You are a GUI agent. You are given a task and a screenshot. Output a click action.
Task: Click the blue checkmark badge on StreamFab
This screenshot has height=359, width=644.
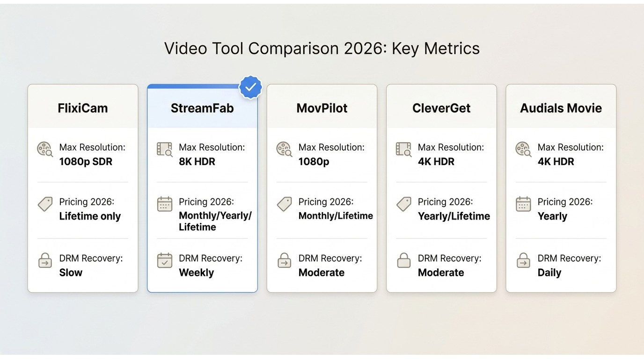click(251, 87)
